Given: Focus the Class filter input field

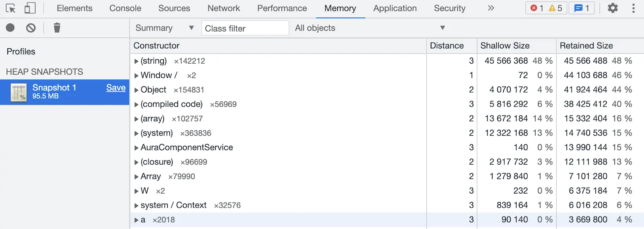Looking at the screenshot, I should coord(245,28).
